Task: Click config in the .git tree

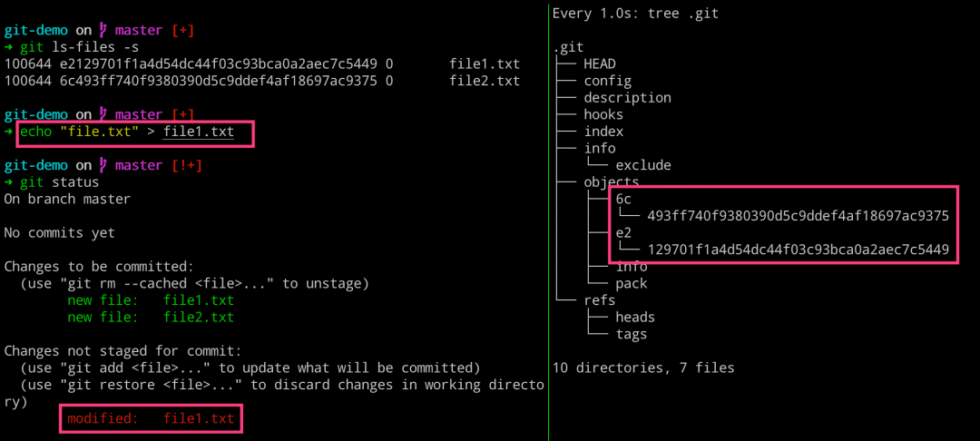Action: click(x=607, y=81)
